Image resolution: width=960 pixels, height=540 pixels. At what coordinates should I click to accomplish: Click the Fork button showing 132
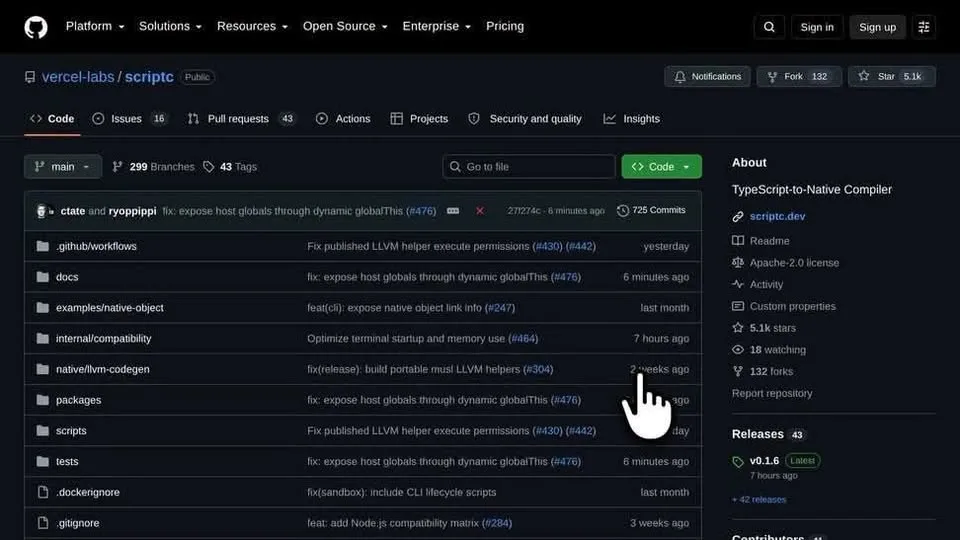coord(799,77)
